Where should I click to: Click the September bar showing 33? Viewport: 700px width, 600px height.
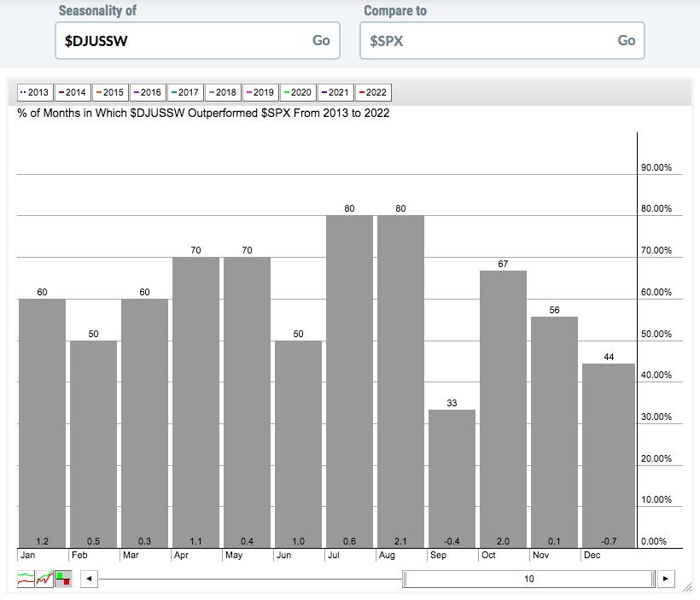click(x=452, y=478)
